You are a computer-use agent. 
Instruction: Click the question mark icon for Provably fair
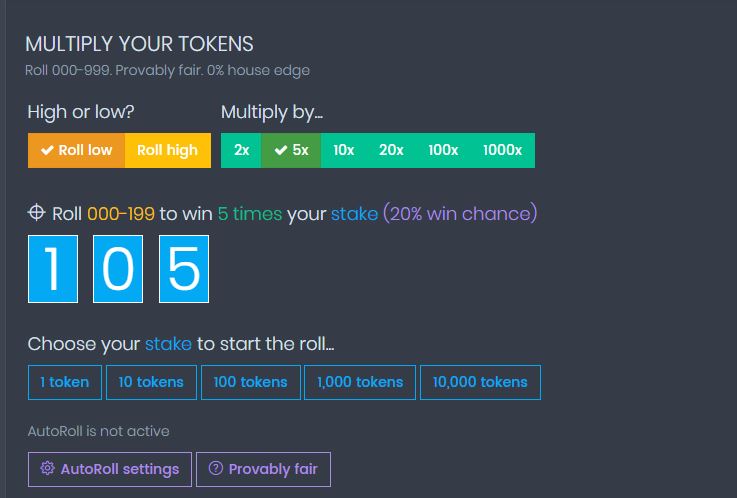tap(215, 469)
